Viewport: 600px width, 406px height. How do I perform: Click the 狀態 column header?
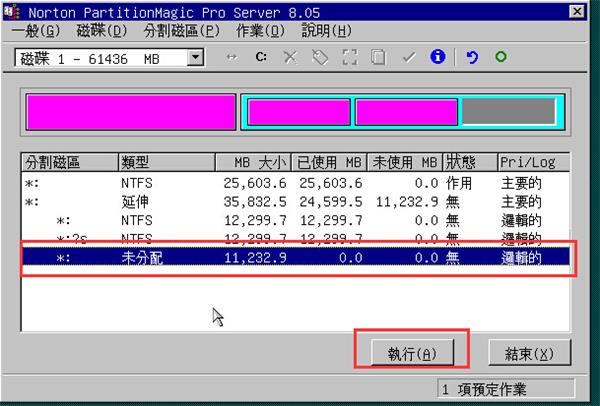coord(470,163)
